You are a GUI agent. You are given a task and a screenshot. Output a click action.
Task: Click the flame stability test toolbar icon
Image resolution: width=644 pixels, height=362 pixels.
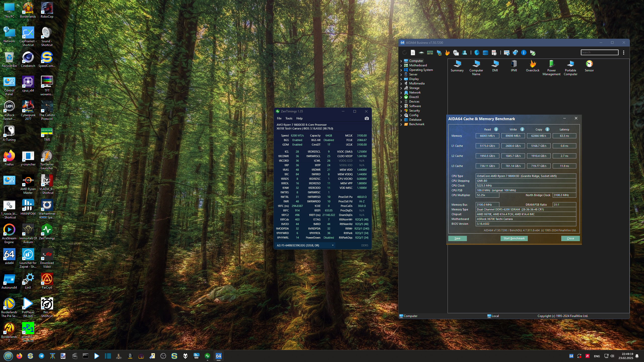pos(447,53)
